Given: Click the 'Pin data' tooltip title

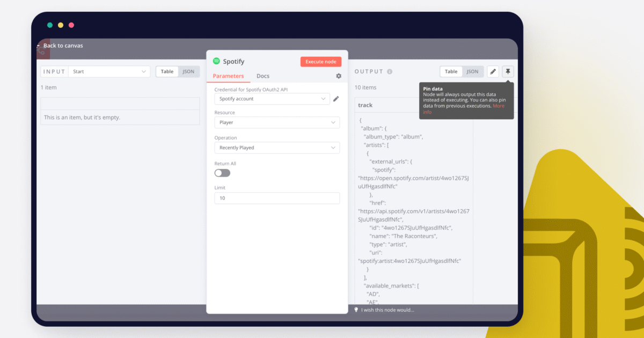Looking at the screenshot, I should pos(433,89).
